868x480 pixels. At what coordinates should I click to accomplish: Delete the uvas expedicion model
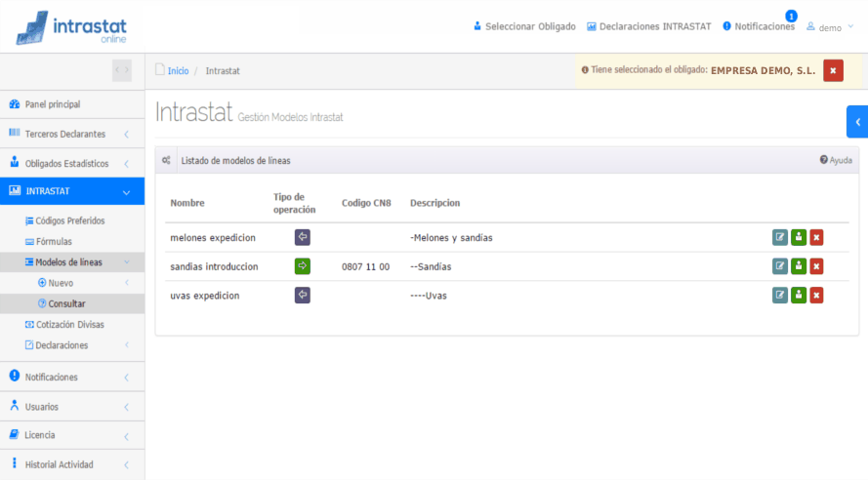816,295
